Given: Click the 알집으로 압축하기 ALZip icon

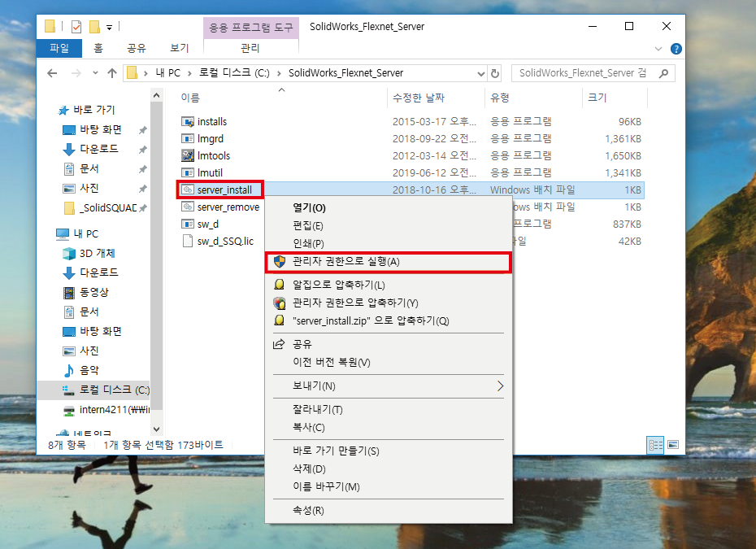Looking at the screenshot, I should click(279, 285).
